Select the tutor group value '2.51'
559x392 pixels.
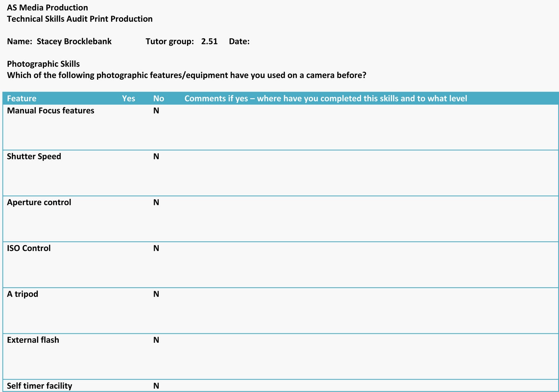pyautogui.click(x=209, y=42)
